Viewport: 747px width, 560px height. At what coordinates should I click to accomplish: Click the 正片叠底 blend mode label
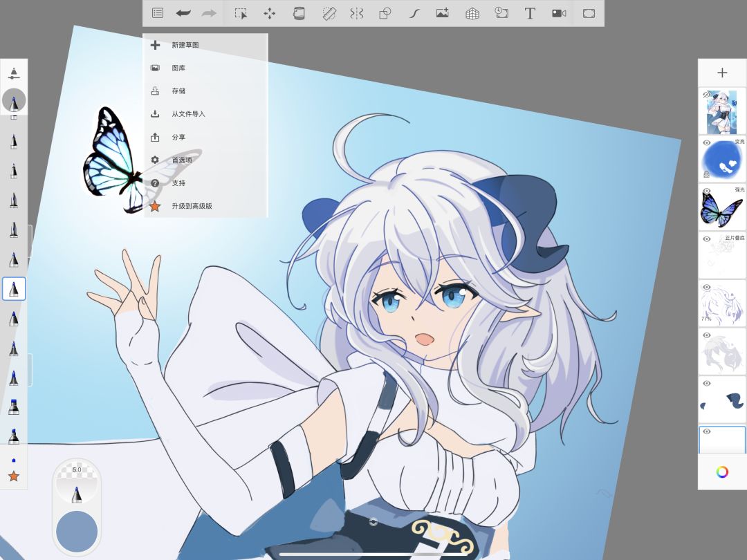point(735,238)
